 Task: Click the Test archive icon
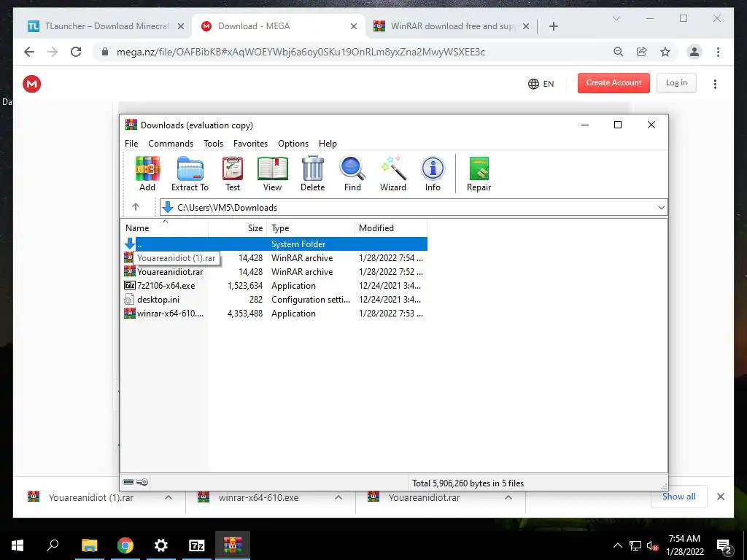tap(233, 174)
